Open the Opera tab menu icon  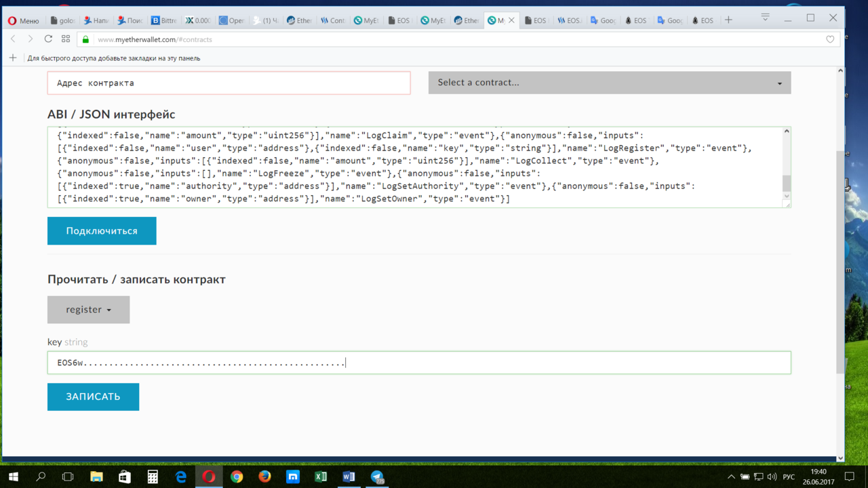click(765, 18)
